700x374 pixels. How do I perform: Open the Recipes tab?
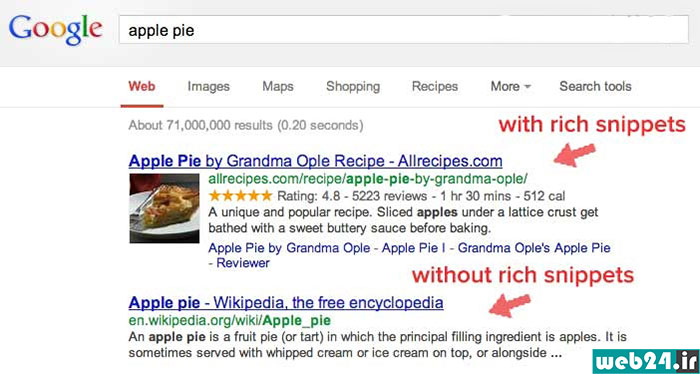click(435, 86)
